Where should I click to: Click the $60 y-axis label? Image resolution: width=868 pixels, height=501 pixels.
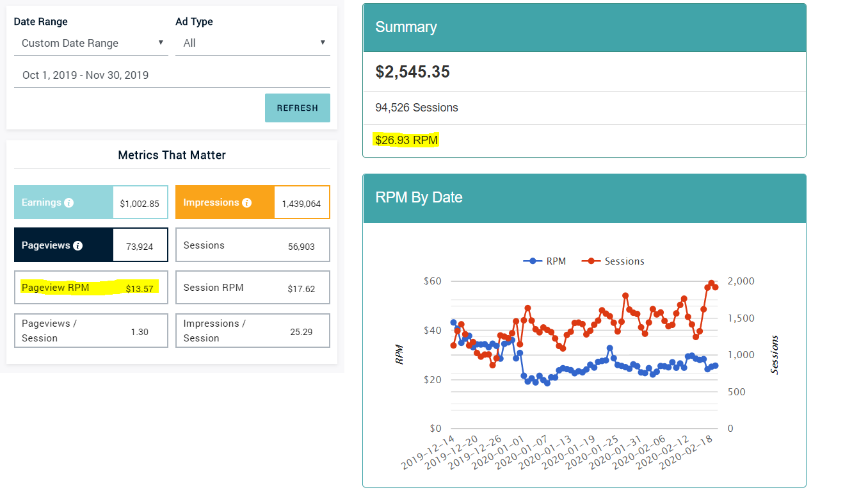(x=433, y=281)
